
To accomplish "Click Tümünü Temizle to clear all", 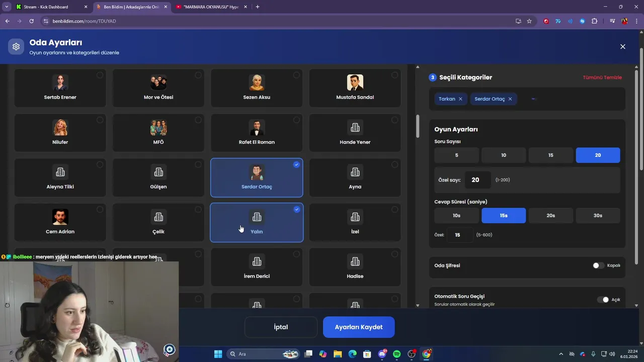I will (602, 77).
